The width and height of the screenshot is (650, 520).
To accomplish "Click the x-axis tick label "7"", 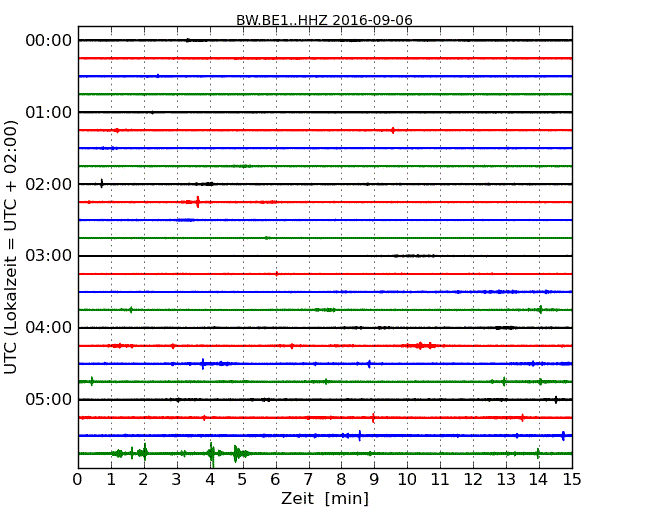I will click(308, 479).
